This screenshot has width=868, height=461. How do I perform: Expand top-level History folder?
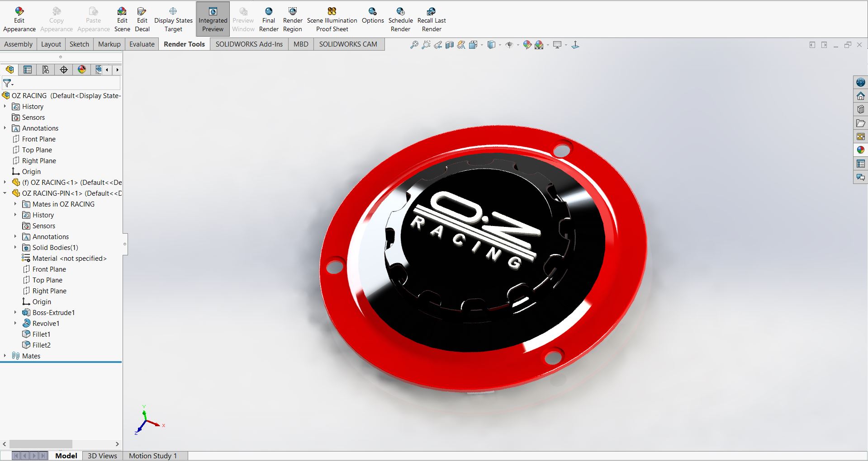5,106
